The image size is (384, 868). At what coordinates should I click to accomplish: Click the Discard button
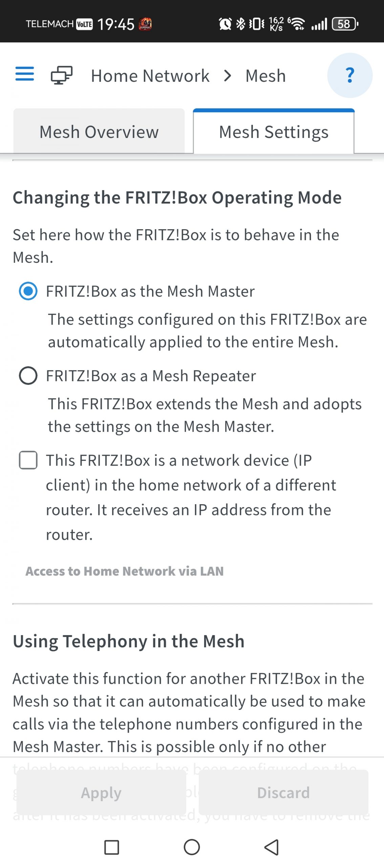[x=283, y=792]
